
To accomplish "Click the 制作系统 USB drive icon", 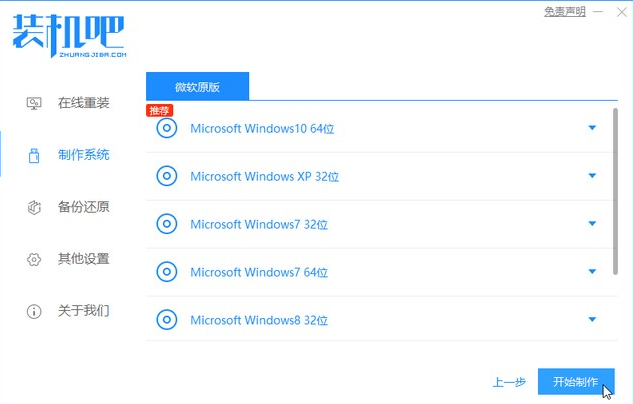I will click(34, 155).
